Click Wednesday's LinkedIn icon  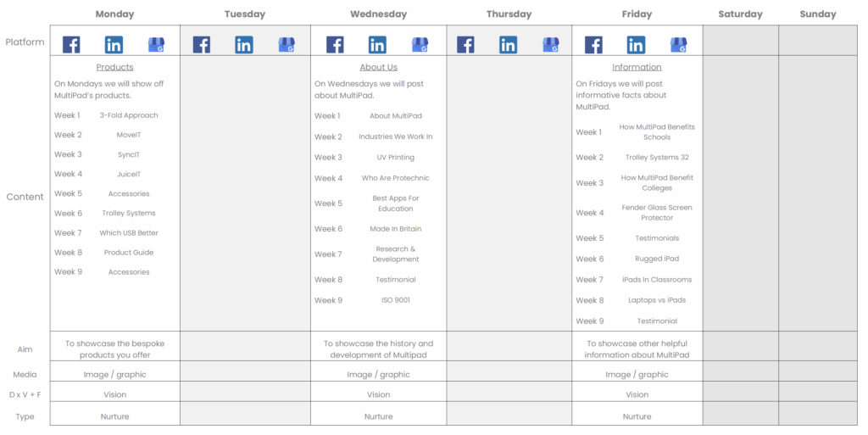pyautogui.click(x=377, y=45)
